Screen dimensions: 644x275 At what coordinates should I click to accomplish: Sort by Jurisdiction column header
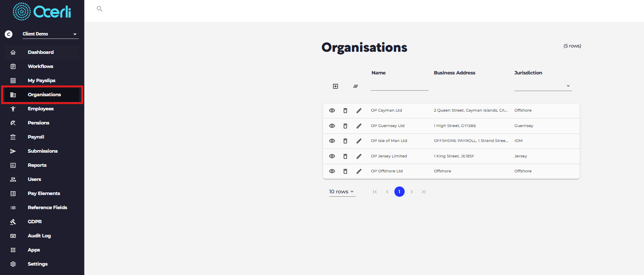pyautogui.click(x=528, y=73)
